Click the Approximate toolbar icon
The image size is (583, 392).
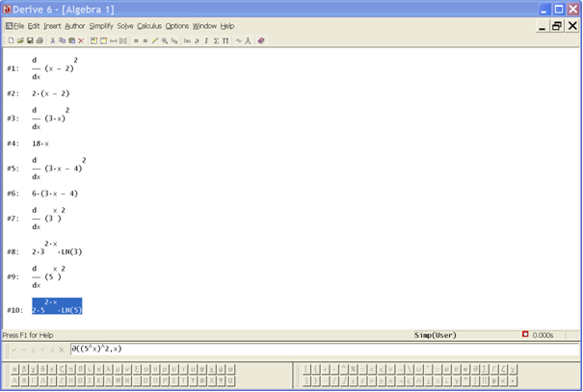[146, 41]
